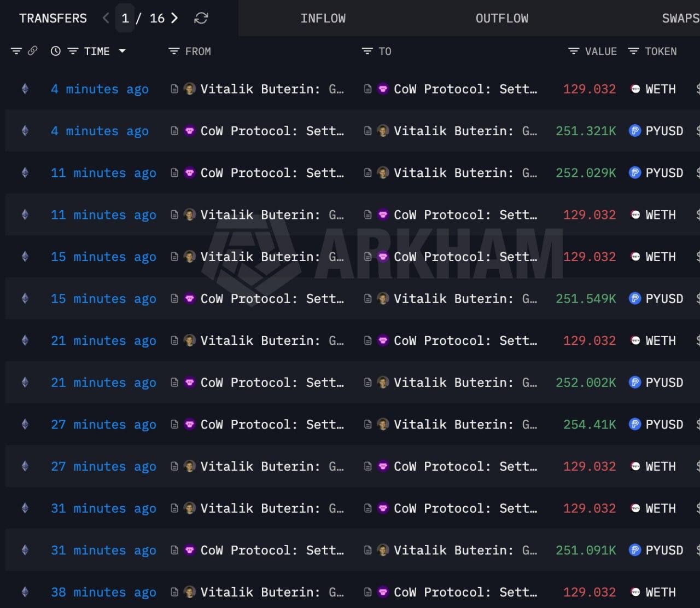This screenshot has height=608, width=700.
Task: Click the PYUSD token name in the 251.091K row
Action: coord(664,551)
